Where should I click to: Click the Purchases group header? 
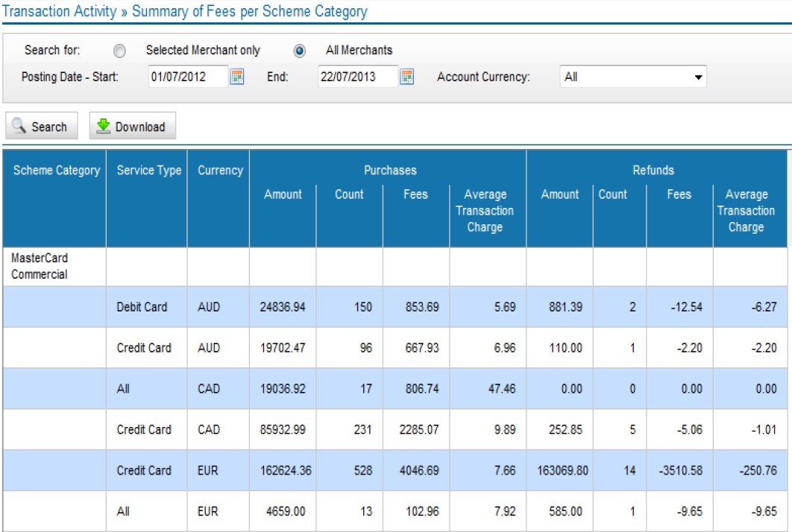point(391,170)
